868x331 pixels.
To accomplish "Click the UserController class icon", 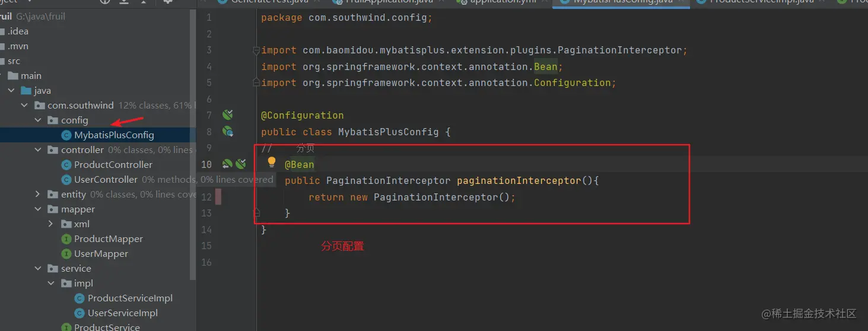I will tap(66, 180).
